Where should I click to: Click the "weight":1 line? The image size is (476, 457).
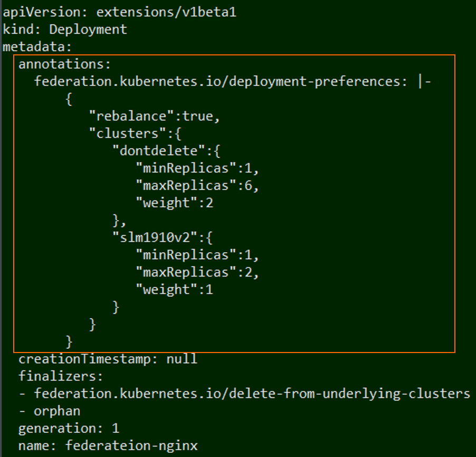pos(174,289)
